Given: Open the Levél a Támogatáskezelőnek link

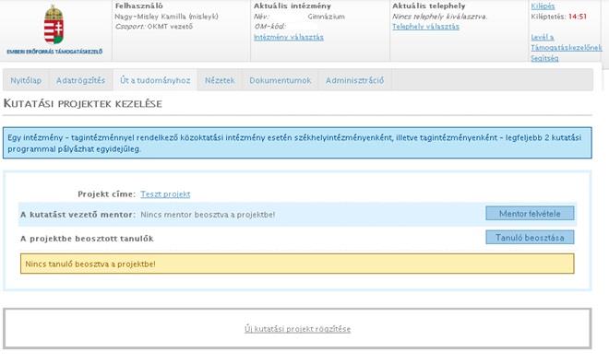Looking at the screenshot, I should pyautogui.click(x=567, y=42).
